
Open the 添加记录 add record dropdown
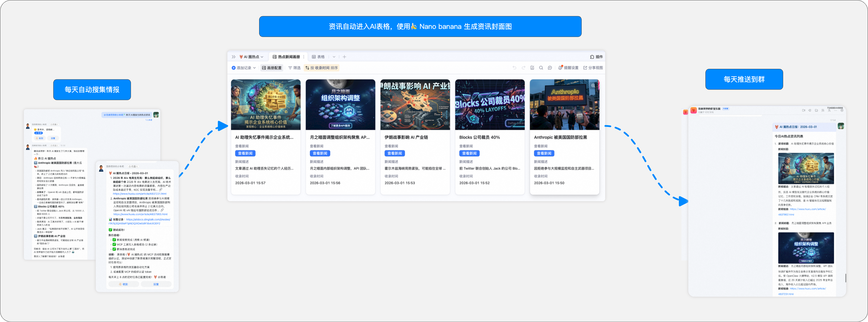coord(244,68)
